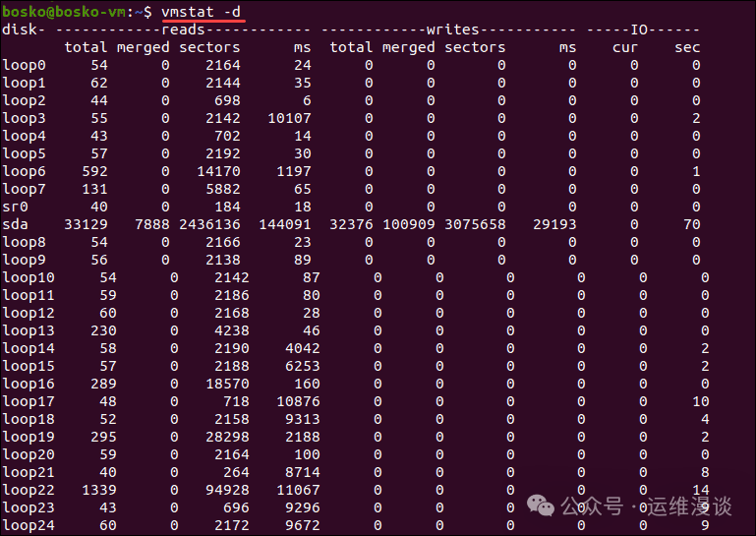Click the bosko@bosko-vm prompt text

[64, 12]
